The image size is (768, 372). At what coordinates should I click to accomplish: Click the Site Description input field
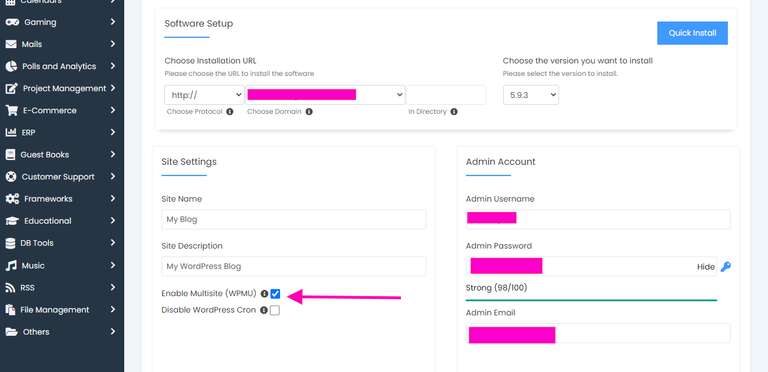(x=294, y=266)
